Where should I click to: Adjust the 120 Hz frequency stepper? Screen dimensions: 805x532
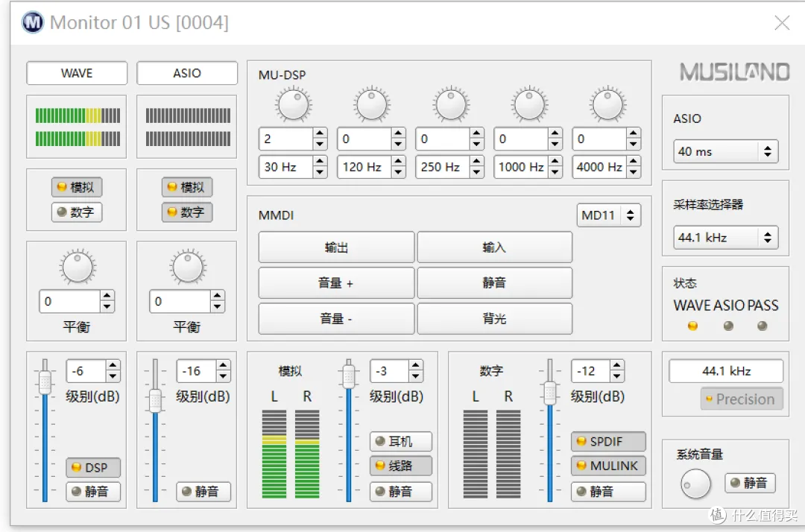(x=398, y=167)
